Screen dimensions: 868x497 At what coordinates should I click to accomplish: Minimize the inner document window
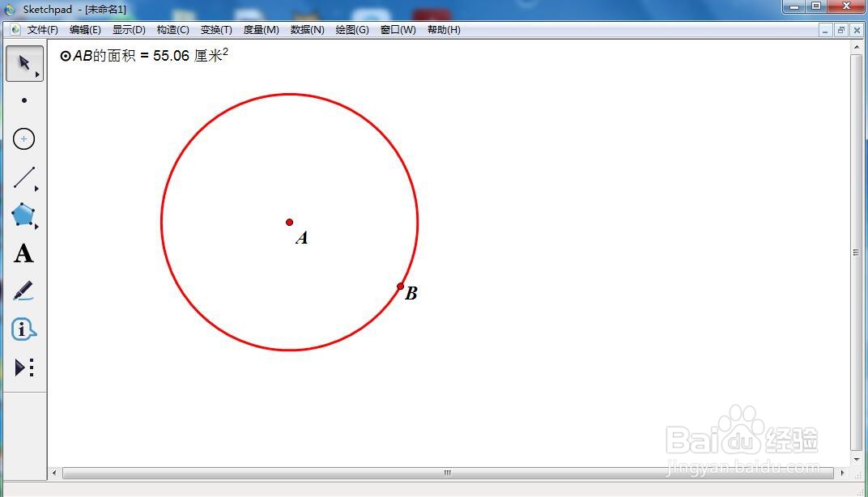(x=825, y=31)
